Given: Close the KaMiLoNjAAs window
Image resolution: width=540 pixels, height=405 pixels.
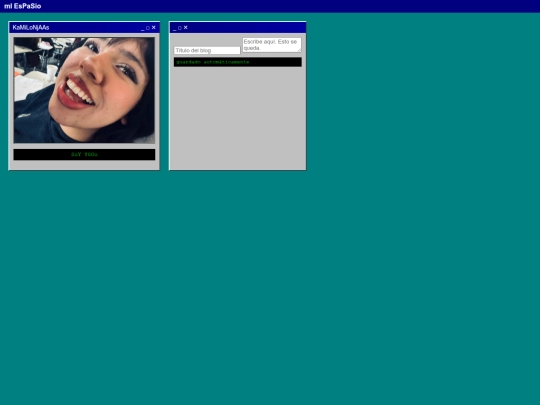Looking at the screenshot, I should [154, 28].
